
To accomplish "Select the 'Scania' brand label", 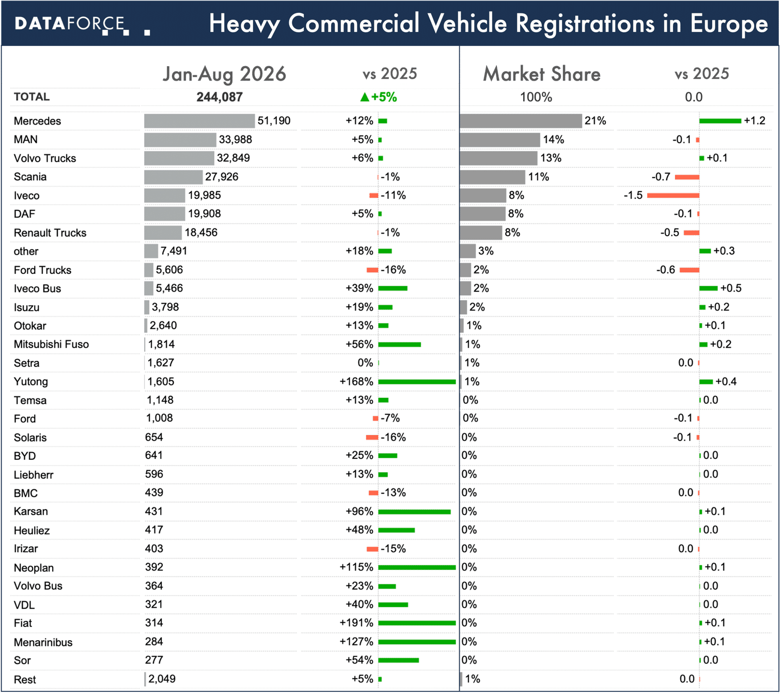I will coord(30,177).
